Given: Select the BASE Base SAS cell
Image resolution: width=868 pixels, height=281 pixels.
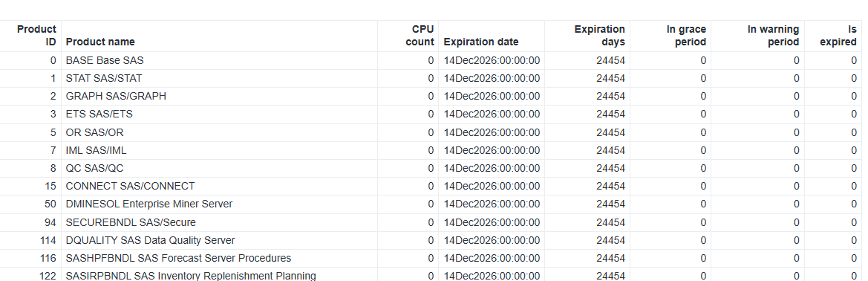Looking at the screenshot, I should coord(220,60).
